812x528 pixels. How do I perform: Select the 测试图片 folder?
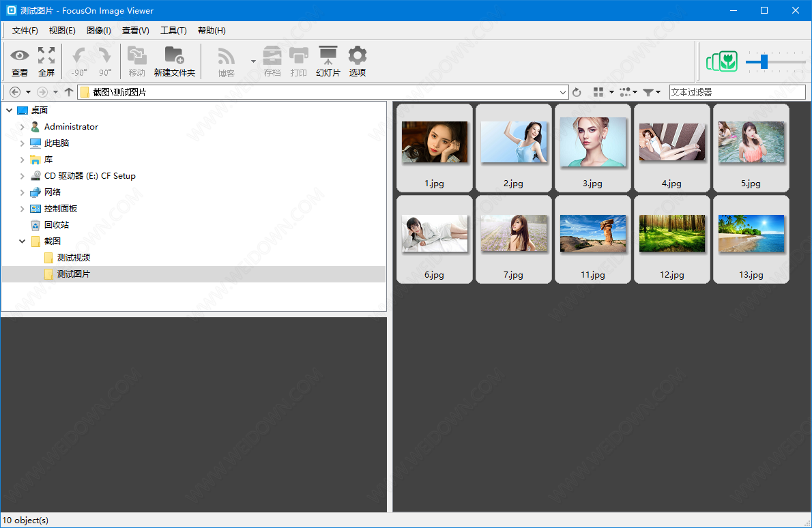coord(74,274)
